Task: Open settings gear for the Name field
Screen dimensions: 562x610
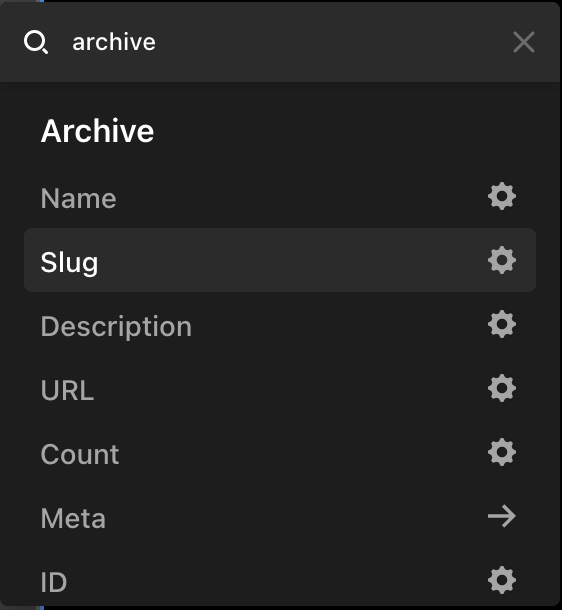Action: tap(502, 196)
